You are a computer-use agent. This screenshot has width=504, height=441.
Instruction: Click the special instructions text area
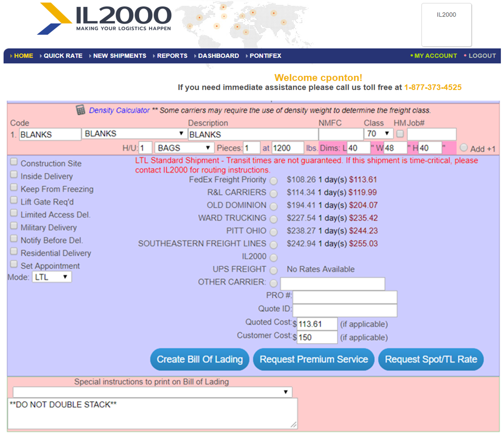click(153, 413)
